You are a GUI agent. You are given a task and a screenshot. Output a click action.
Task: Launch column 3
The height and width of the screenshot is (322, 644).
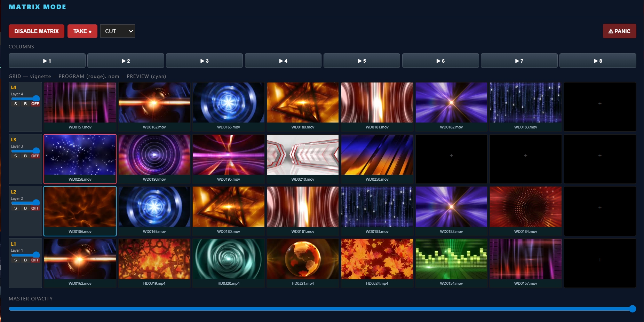[204, 61]
